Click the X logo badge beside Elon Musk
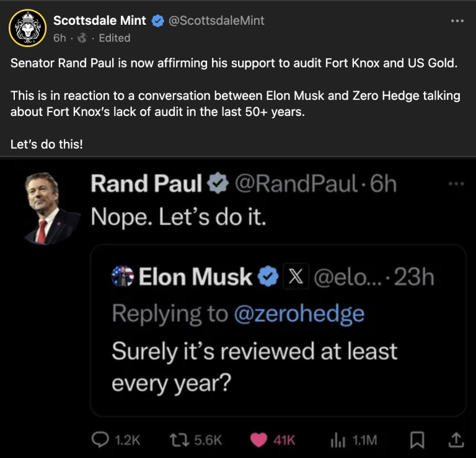 (x=293, y=276)
